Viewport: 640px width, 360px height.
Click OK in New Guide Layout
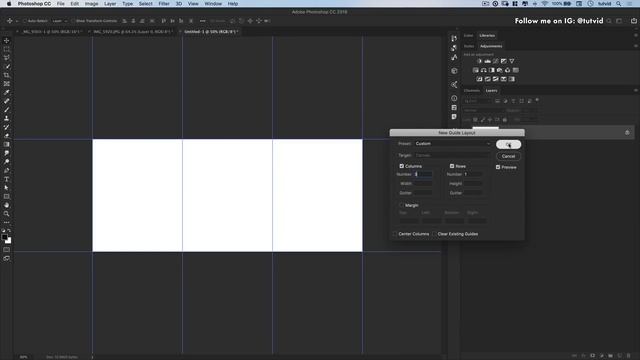pos(508,144)
